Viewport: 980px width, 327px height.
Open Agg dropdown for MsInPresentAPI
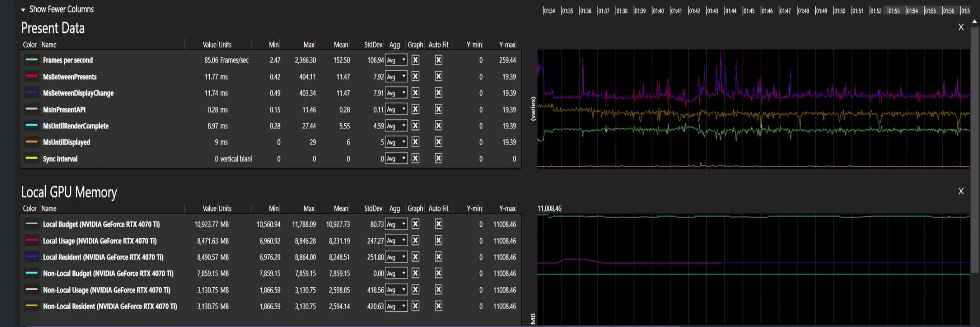[396, 109]
